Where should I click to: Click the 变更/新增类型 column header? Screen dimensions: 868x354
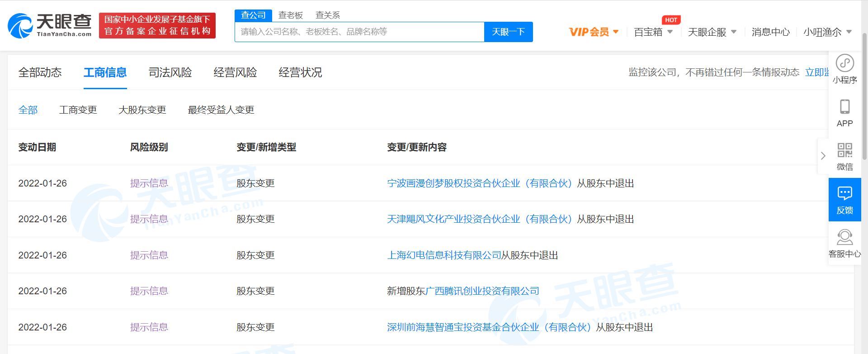pos(266,147)
